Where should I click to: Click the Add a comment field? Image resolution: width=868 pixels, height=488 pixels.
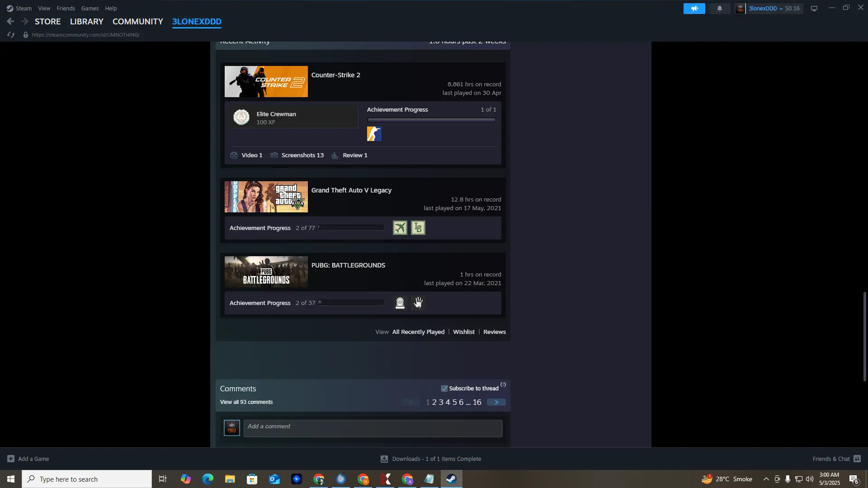coord(373,428)
